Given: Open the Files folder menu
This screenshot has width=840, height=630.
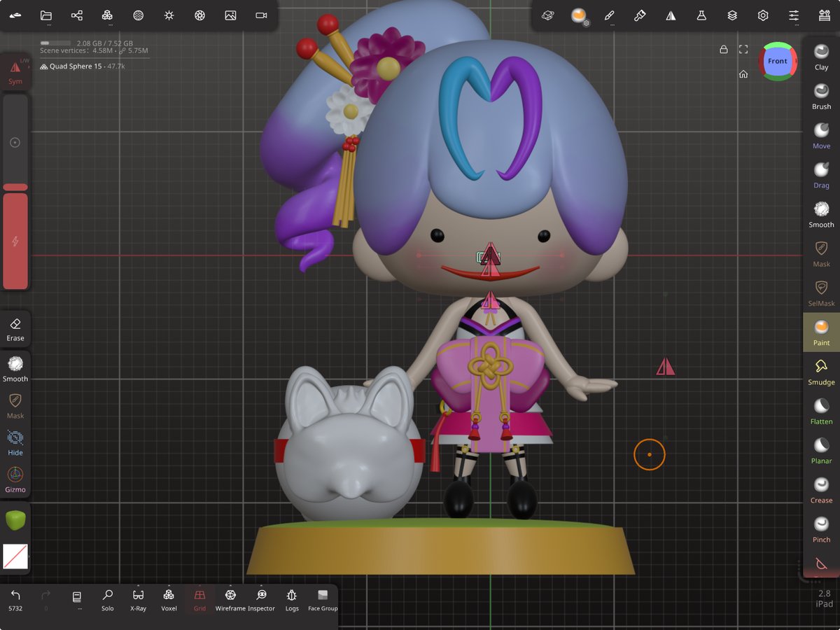Looking at the screenshot, I should pyautogui.click(x=46, y=15).
